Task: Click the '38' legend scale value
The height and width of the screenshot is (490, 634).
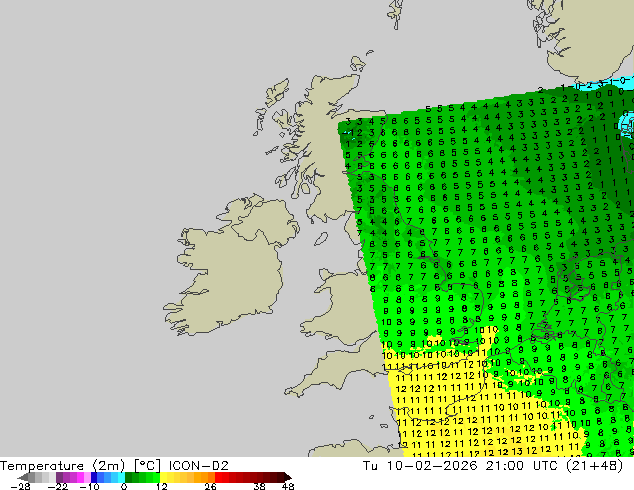Action: (259, 486)
